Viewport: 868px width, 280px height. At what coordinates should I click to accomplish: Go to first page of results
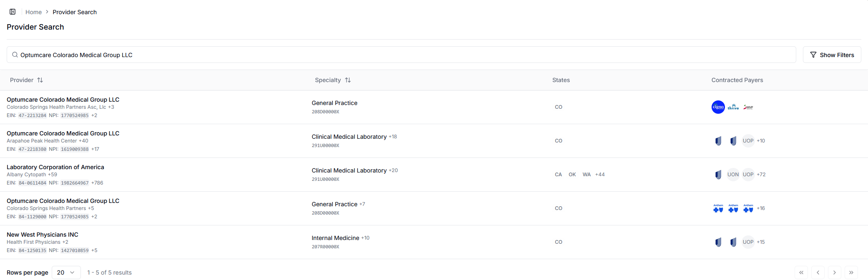pos(801,272)
